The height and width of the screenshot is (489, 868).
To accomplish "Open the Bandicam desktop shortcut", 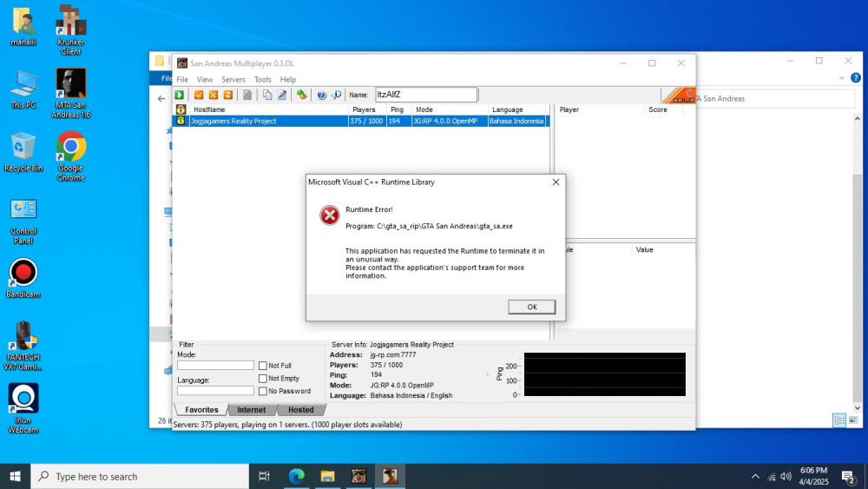I will [23, 279].
